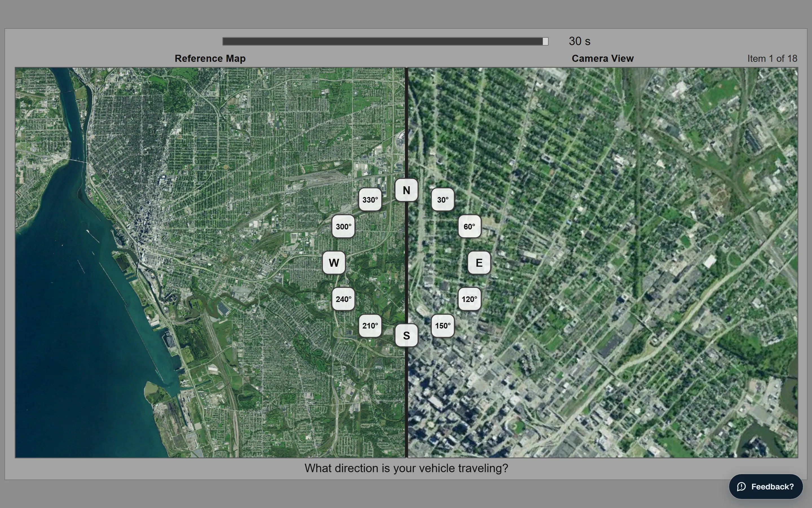
Task: Open the Feedback? chat button
Action: (766, 487)
